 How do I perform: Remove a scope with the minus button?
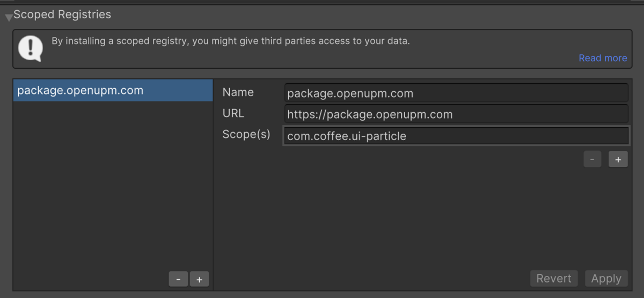coord(592,159)
